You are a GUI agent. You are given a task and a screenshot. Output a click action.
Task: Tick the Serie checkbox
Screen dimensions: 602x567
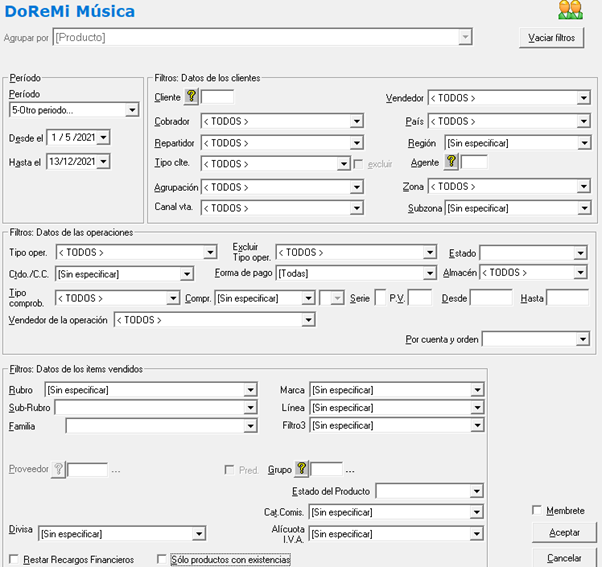coord(381,298)
